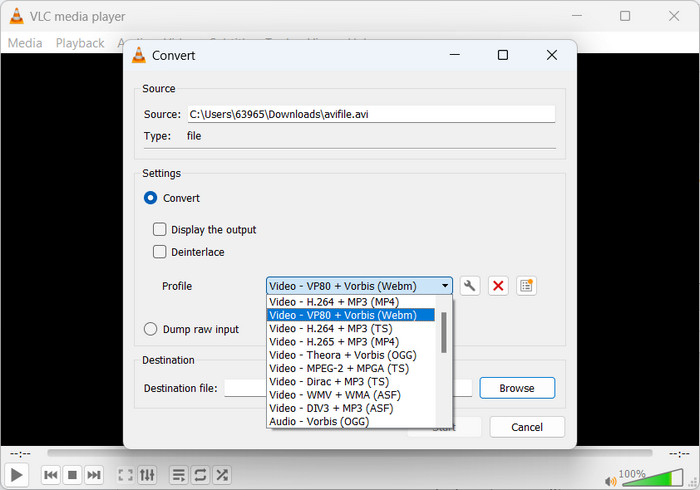Minimize the Convert dialog

(x=454, y=55)
